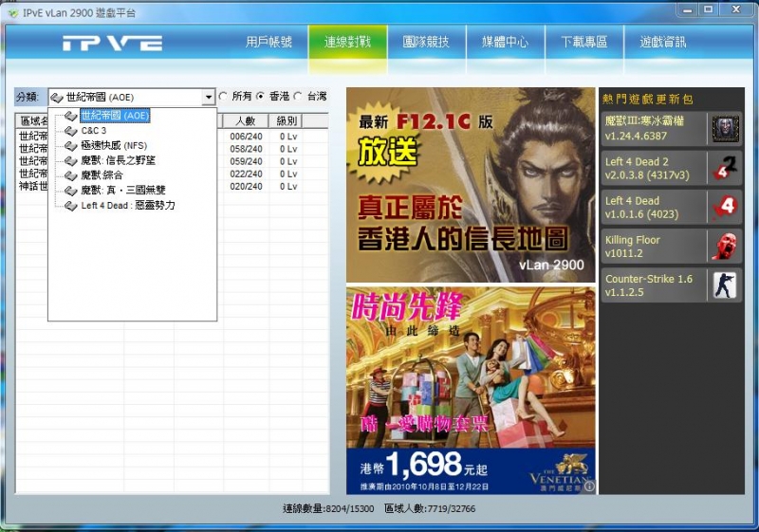This screenshot has width=759, height=532.
Task: Click the Warcraft III game icon
Action: pos(726,129)
